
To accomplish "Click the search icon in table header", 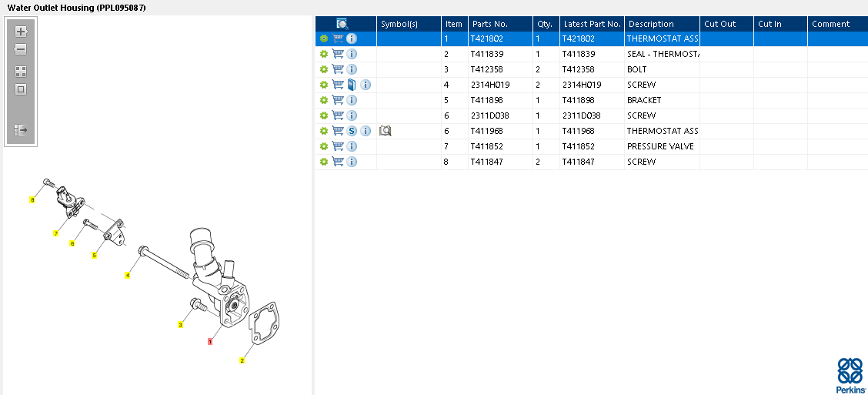I will 342,24.
